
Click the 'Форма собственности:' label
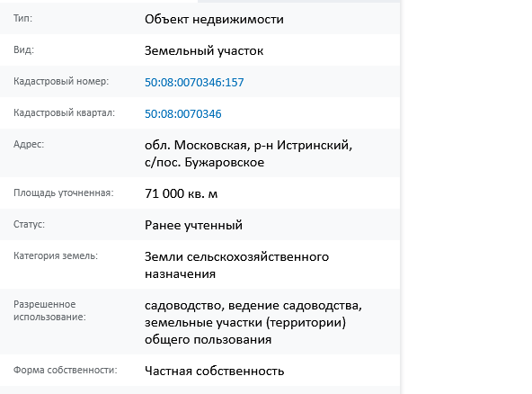pos(65,370)
